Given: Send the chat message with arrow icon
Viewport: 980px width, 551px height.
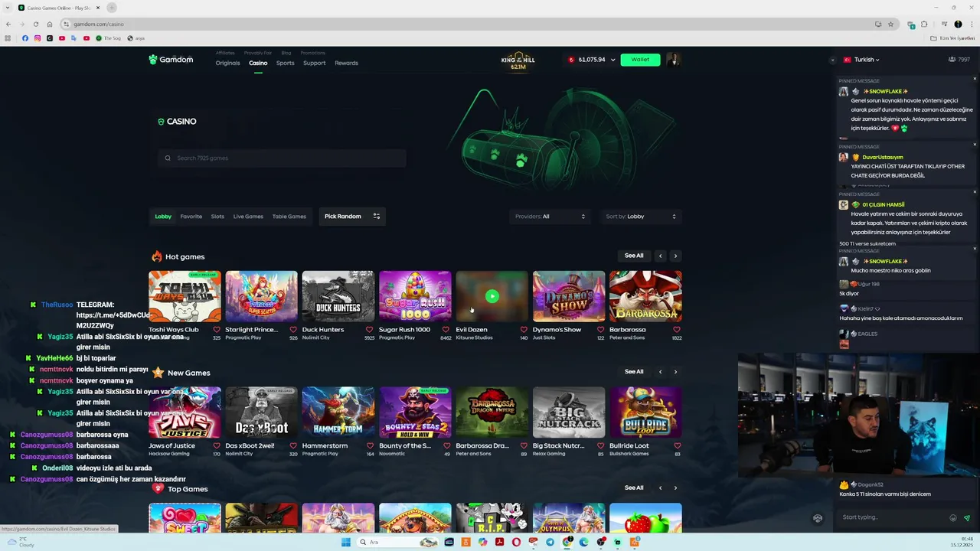Looking at the screenshot, I should [967, 518].
